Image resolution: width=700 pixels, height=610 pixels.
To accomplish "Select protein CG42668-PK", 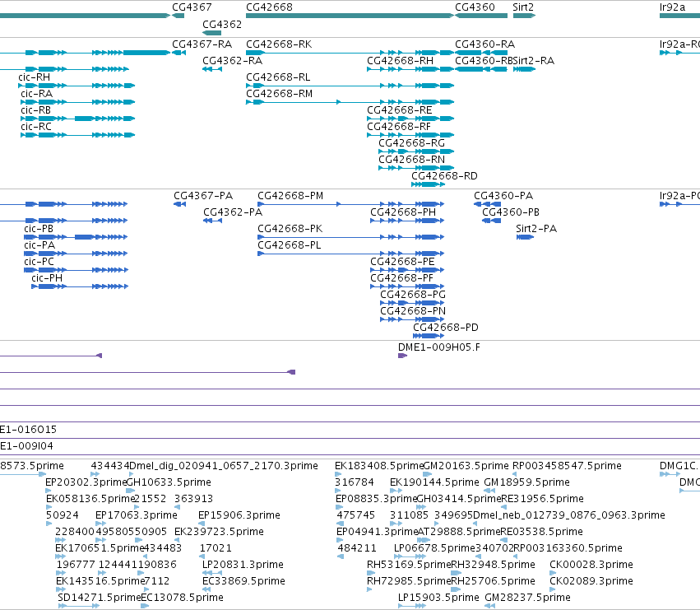I will click(290, 229).
